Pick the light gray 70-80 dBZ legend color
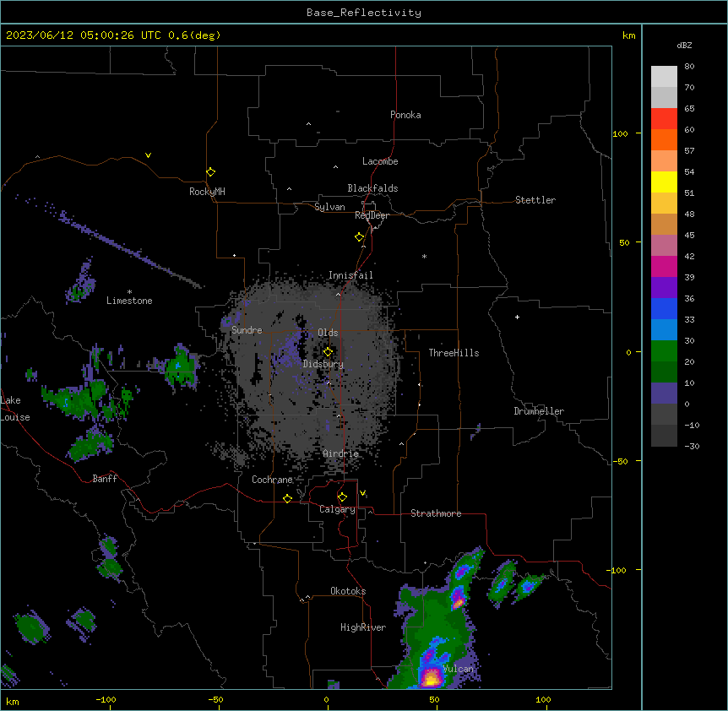 664,77
